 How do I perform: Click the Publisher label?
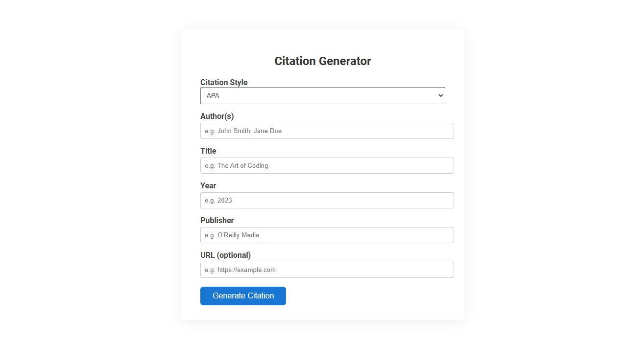217,220
